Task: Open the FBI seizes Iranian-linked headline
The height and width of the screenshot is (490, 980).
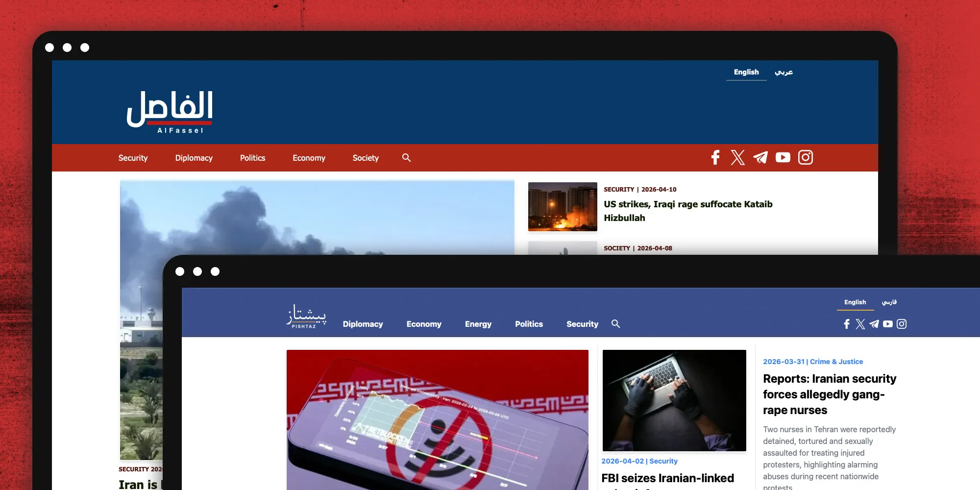Action: pyautogui.click(x=668, y=478)
